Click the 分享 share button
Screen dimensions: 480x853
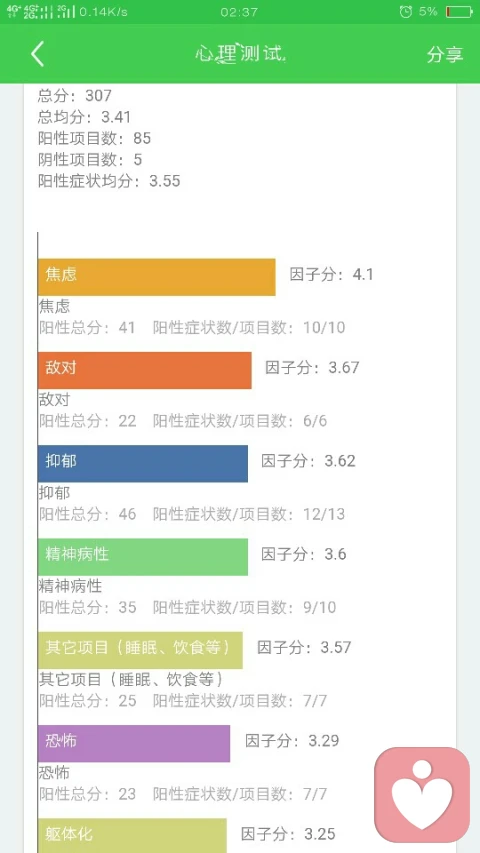445,54
